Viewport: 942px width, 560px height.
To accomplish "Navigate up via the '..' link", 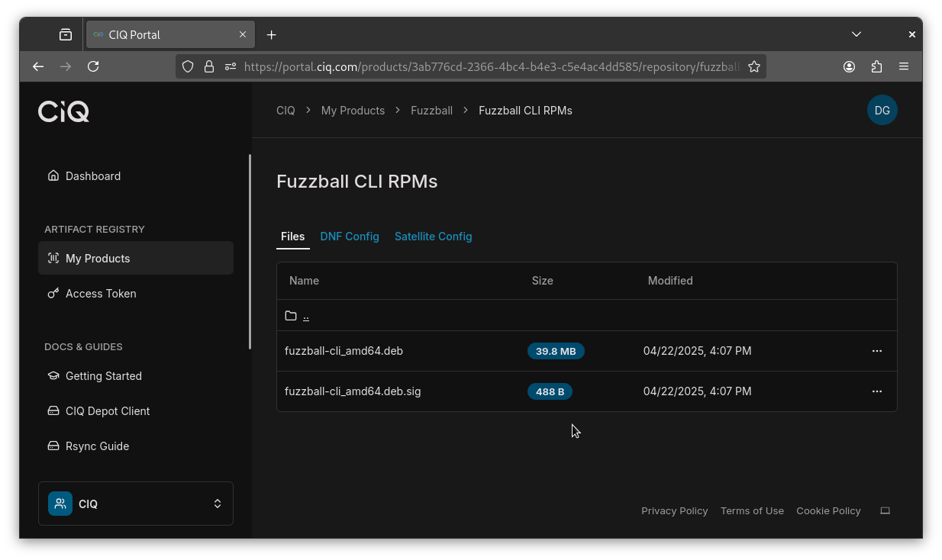I will [x=306, y=316].
